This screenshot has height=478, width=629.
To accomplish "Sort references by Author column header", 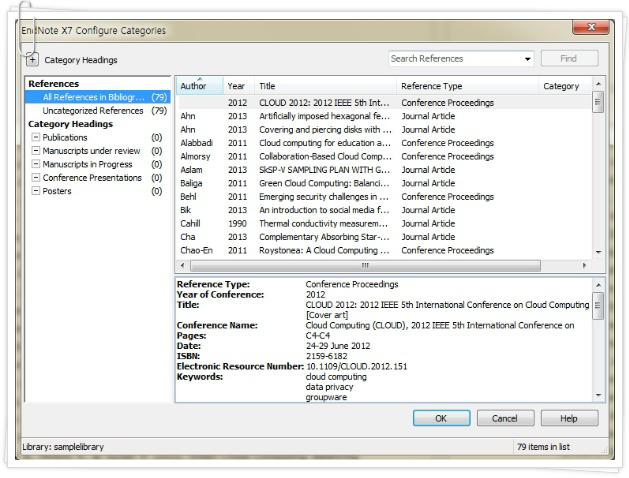I will (x=199, y=86).
